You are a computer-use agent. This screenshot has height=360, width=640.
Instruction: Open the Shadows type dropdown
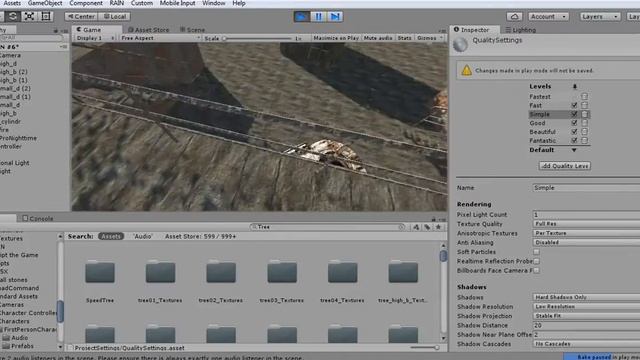click(x=586, y=297)
